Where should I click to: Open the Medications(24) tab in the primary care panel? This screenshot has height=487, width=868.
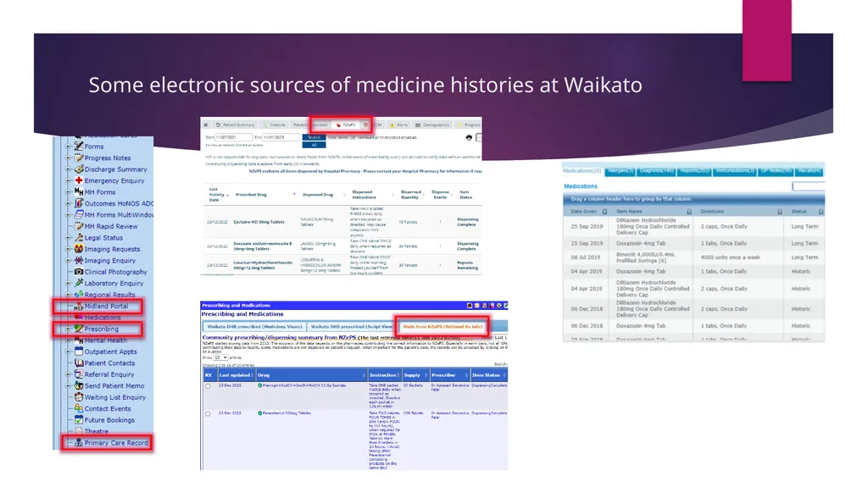[582, 170]
